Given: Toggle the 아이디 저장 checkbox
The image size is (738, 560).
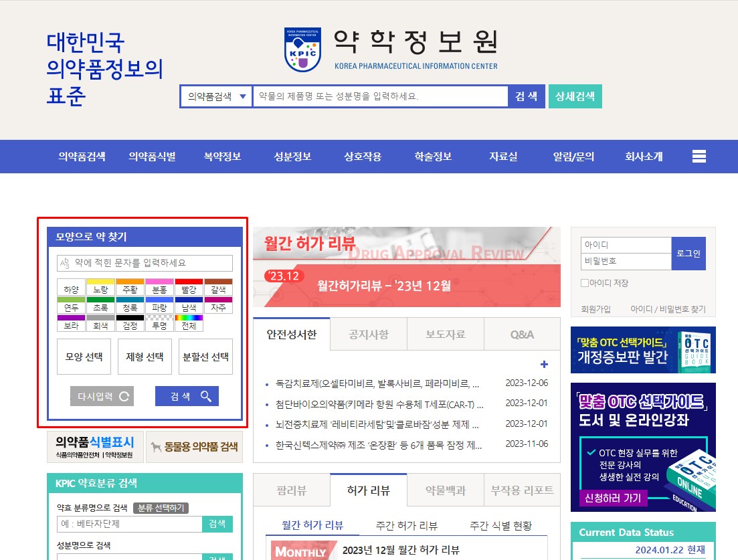Looking at the screenshot, I should (585, 283).
